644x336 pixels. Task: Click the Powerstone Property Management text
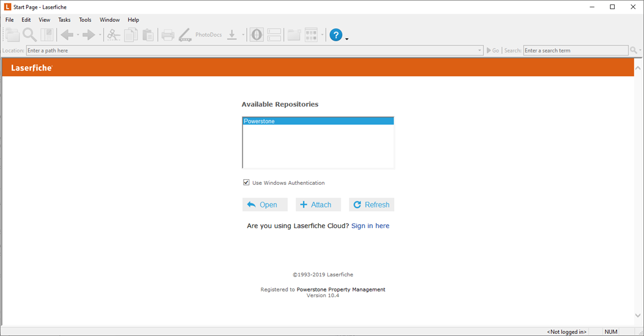click(341, 289)
